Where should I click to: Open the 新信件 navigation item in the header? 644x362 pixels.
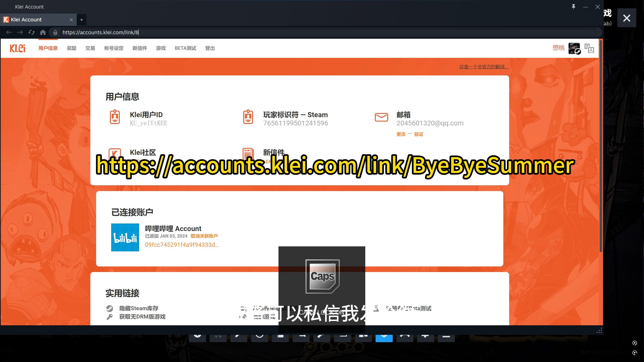point(140,48)
